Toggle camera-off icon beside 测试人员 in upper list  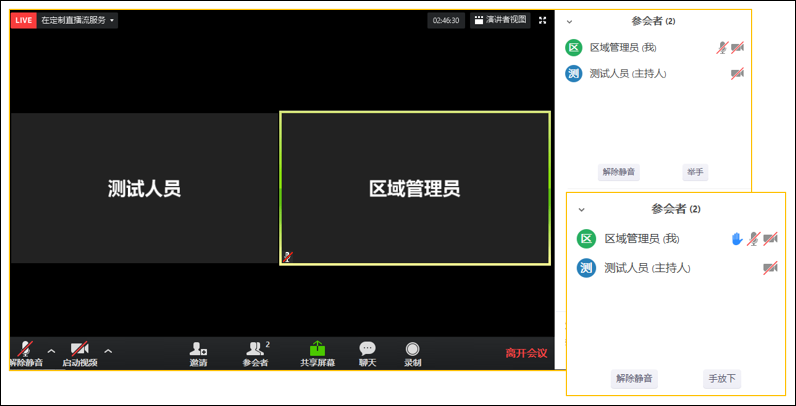coord(737,74)
